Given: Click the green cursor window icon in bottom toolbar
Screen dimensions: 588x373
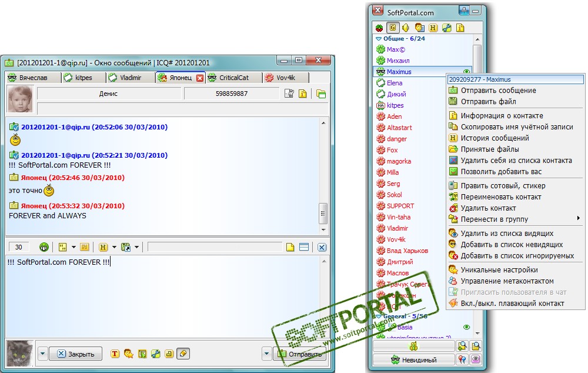Looking at the screenshot, I should coord(142,354).
